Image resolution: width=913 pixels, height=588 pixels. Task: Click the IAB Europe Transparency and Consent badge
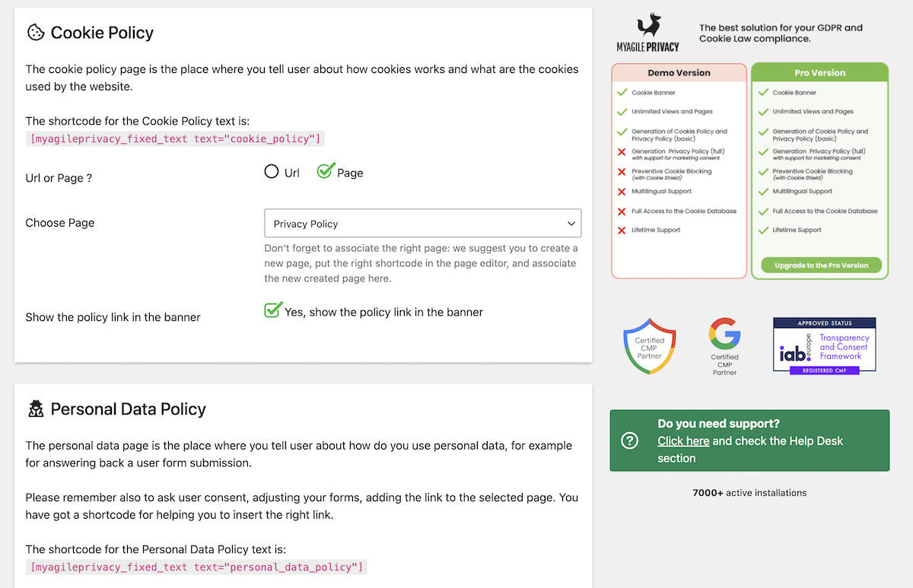[x=824, y=346]
